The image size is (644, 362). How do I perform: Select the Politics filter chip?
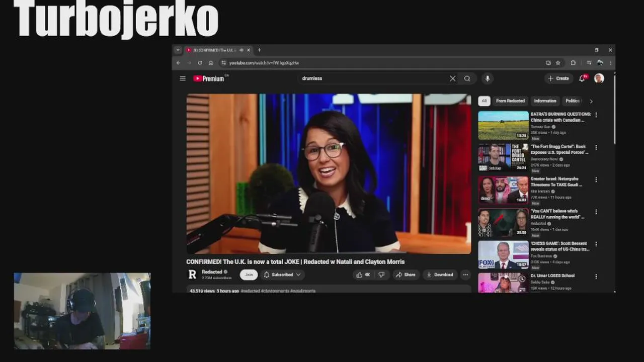point(573,101)
